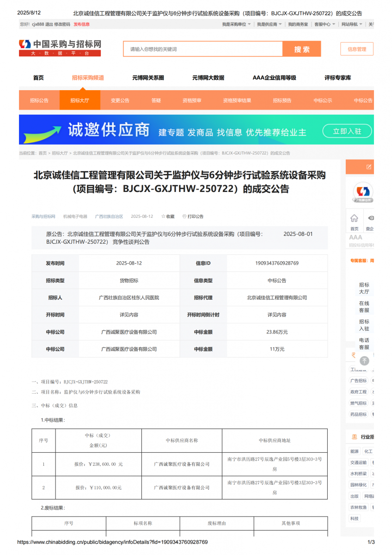This screenshot has width=392, height=555.
Task: Click the sidebar home icon 首页
Action: click(x=354, y=218)
